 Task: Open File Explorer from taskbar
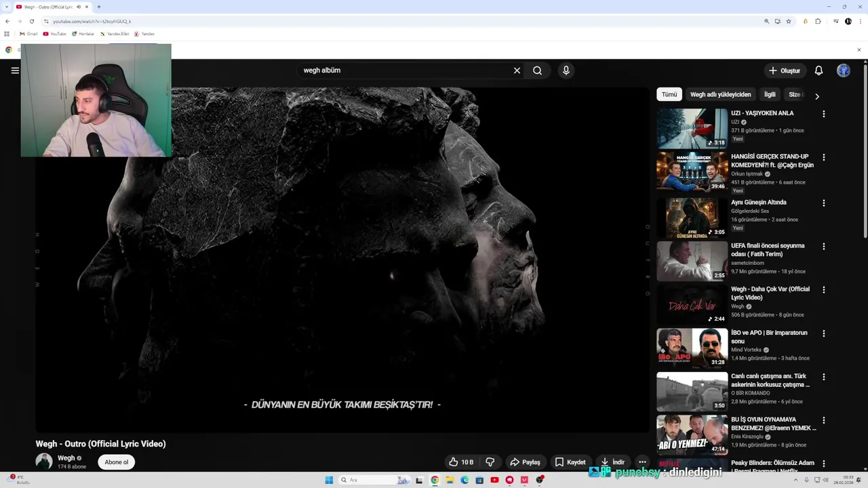point(449,480)
